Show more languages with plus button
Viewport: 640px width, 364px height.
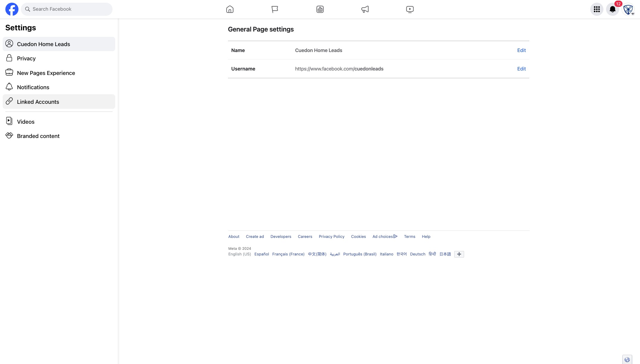coord(459,254)
